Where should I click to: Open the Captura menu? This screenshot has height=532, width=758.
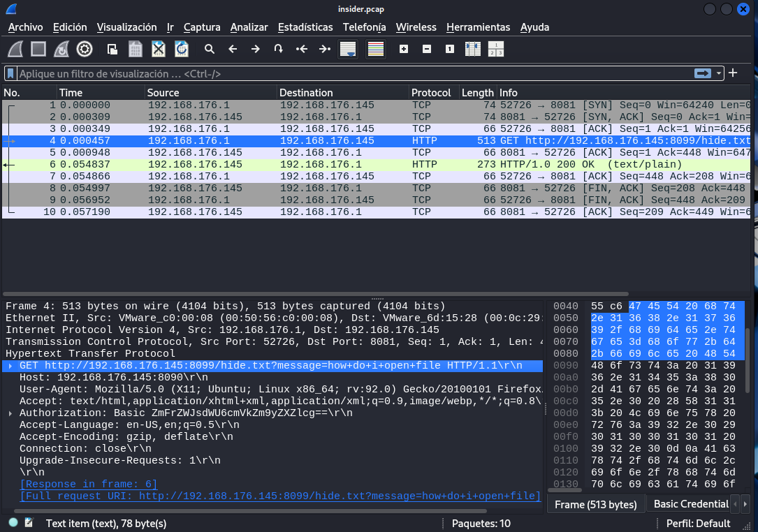point(202,27)
